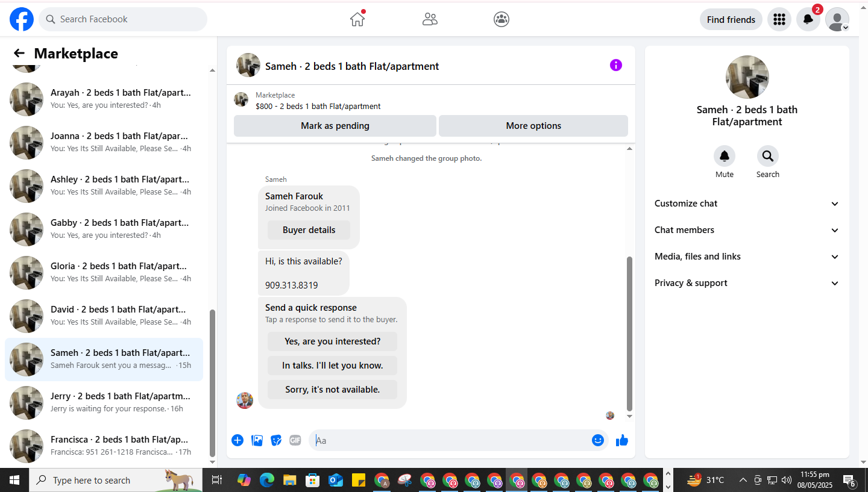
Task: Open David conversation
Action: pyautogui.click(x=104, y=316)
